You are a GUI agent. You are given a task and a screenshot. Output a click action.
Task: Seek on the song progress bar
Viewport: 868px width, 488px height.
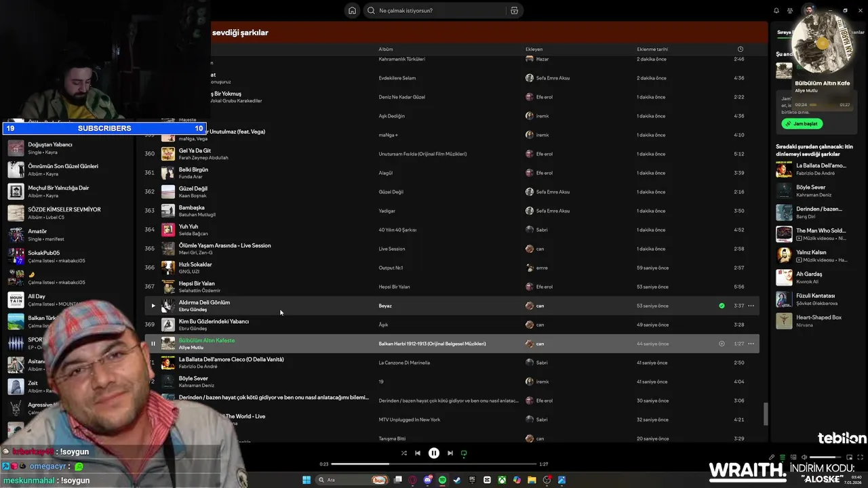(x=434, y=464)
